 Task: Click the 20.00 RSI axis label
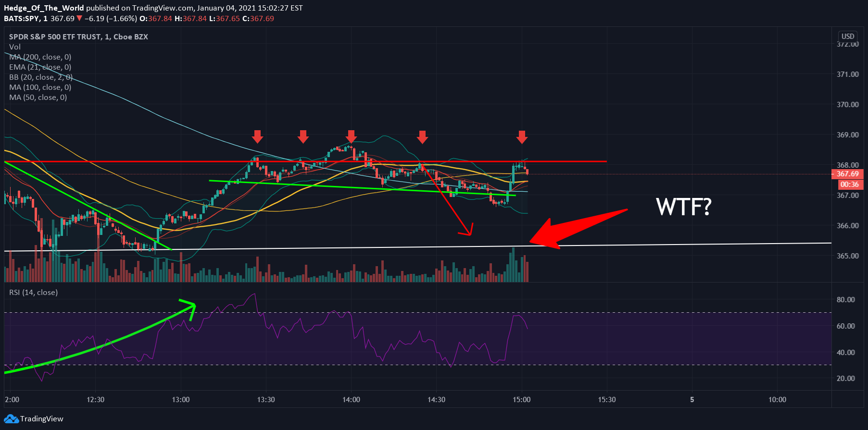tap(846, 378)
